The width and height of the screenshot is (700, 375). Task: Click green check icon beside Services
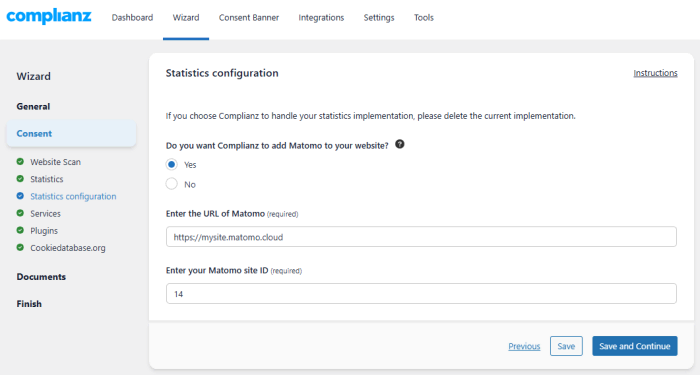[x=20, y=213]
